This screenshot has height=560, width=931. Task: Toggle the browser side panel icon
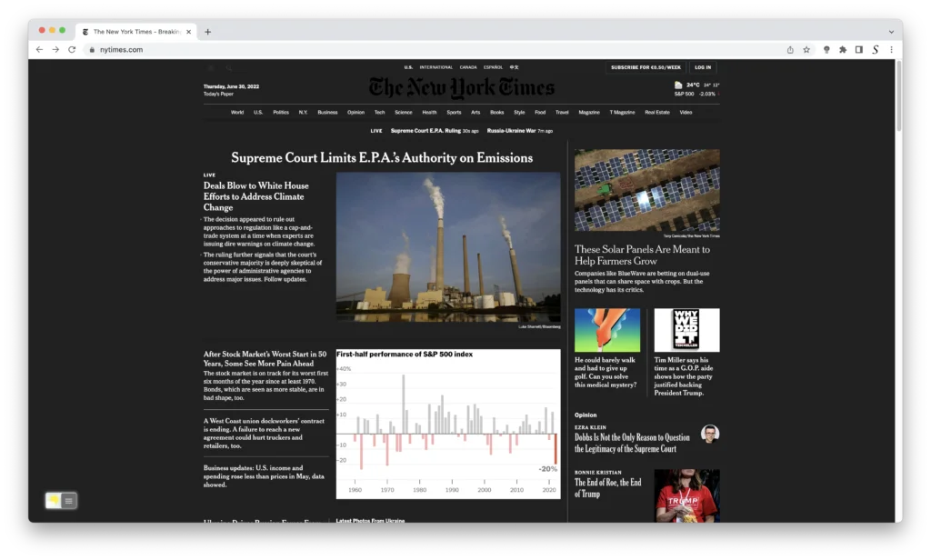tap(858, 50)
